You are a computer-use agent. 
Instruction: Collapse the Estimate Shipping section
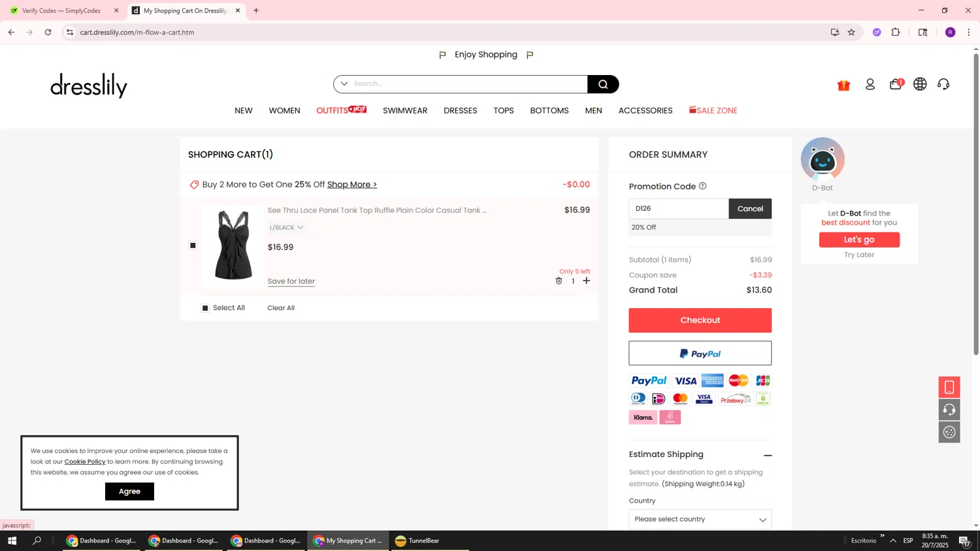(768, 455)
